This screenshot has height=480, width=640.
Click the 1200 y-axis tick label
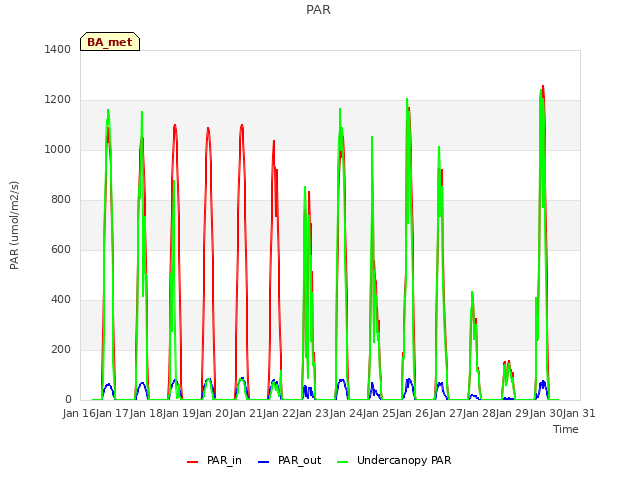tap(58, 100)
